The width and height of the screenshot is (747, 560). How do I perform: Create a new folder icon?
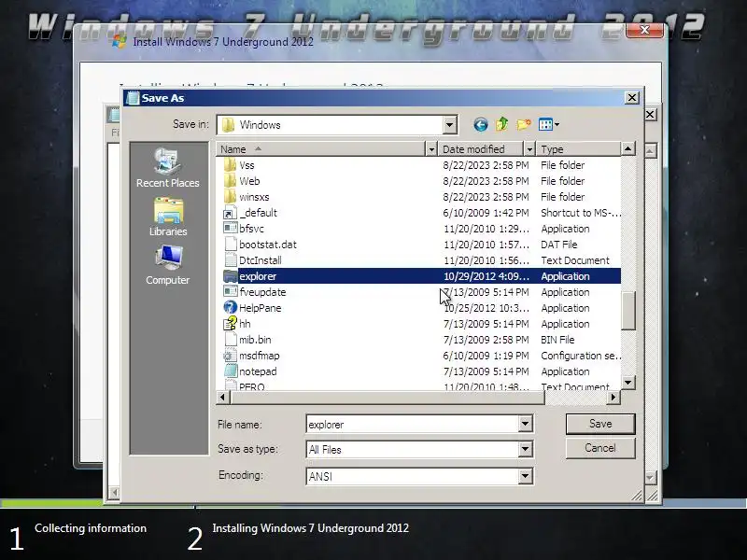click(x=523, y=125)
